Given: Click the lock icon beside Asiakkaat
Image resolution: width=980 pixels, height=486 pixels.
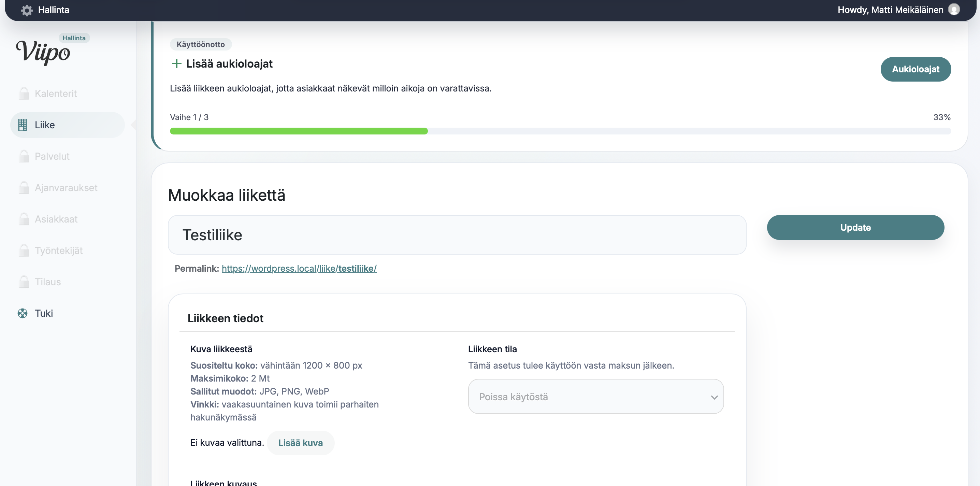Looking at the screenshot, I should click(x=24, y=219).
